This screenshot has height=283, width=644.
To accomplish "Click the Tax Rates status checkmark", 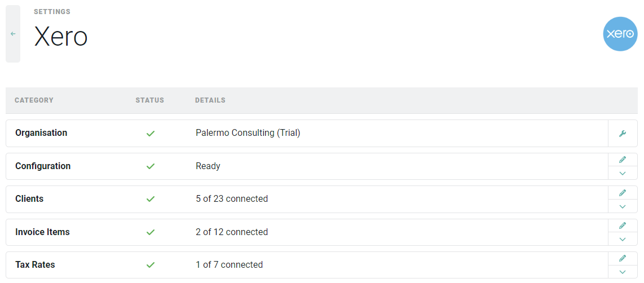I will [150, 265].
